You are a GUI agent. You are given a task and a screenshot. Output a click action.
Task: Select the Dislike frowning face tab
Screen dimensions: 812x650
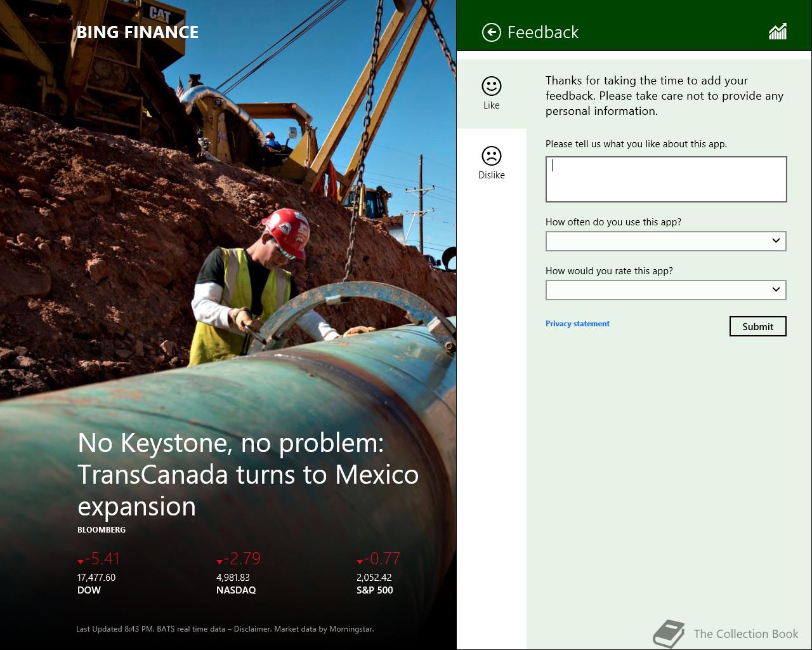point(492,163)
